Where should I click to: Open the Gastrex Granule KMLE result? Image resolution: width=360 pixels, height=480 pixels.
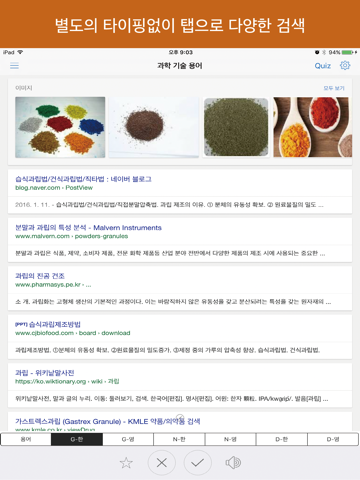point(108,421)
